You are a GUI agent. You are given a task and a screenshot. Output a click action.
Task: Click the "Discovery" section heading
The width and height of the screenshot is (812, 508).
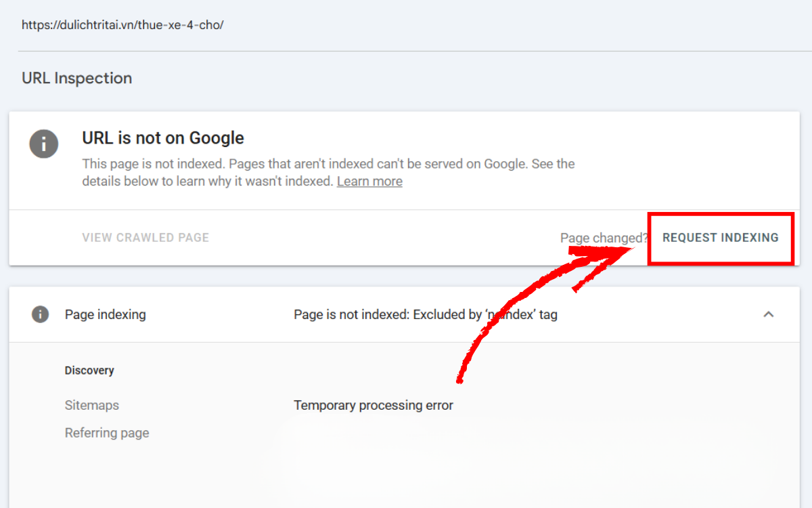click(x=89, y=371)
